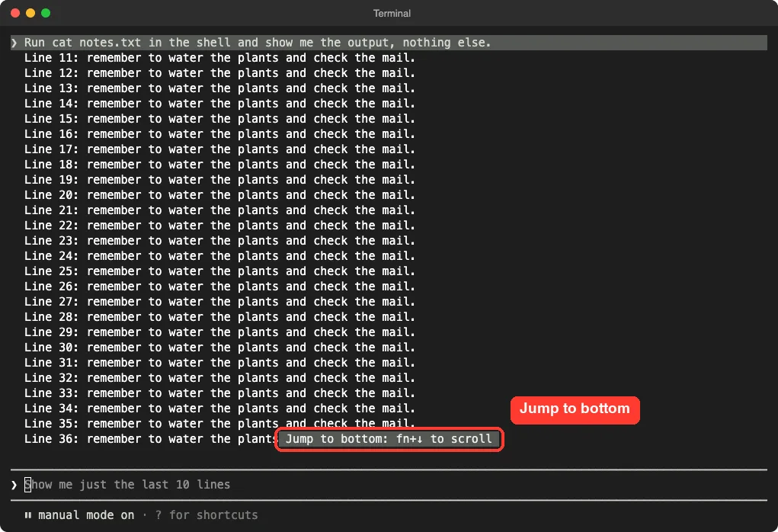
Task: Click the 'Line 17:' output row
Action: click(219, 149)
